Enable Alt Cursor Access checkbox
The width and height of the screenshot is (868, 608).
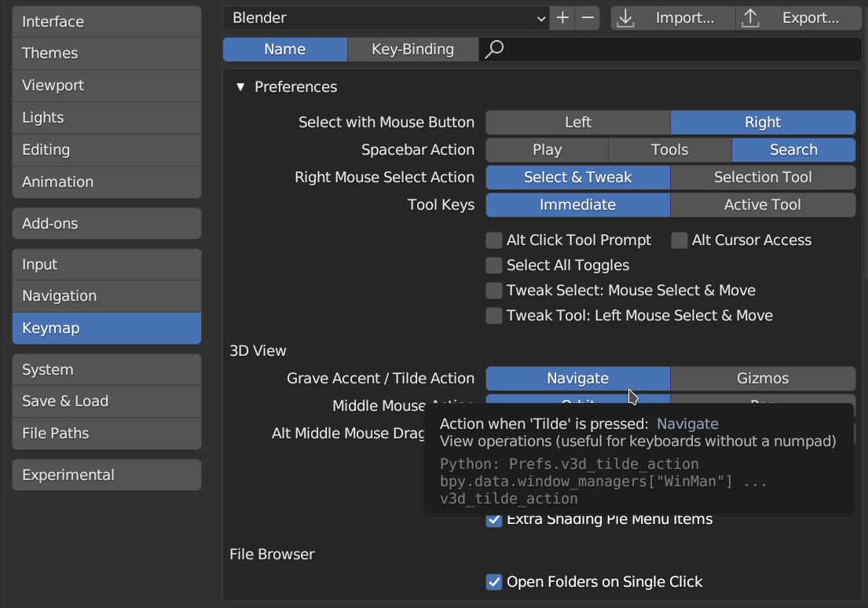[679, 240]
